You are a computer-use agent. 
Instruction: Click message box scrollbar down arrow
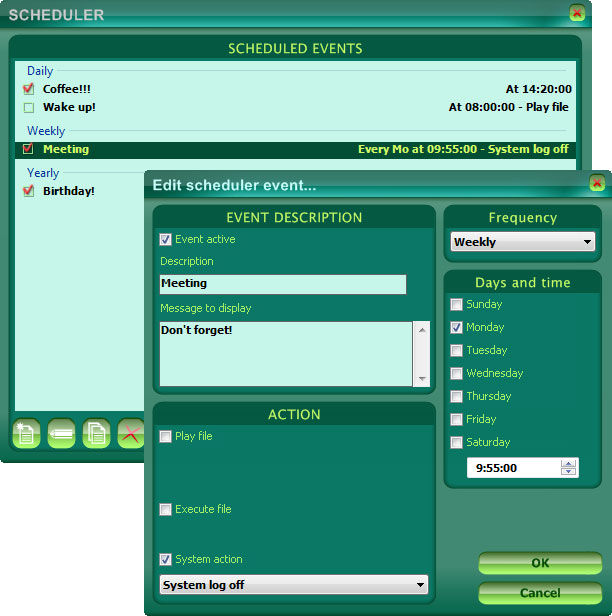coord(422,378)
